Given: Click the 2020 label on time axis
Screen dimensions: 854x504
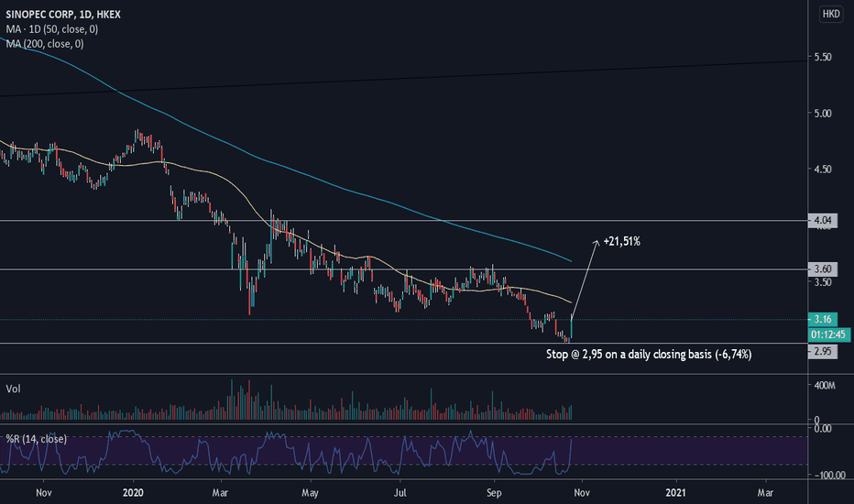Looking at the screenshot, I should (x=133, y=493).
